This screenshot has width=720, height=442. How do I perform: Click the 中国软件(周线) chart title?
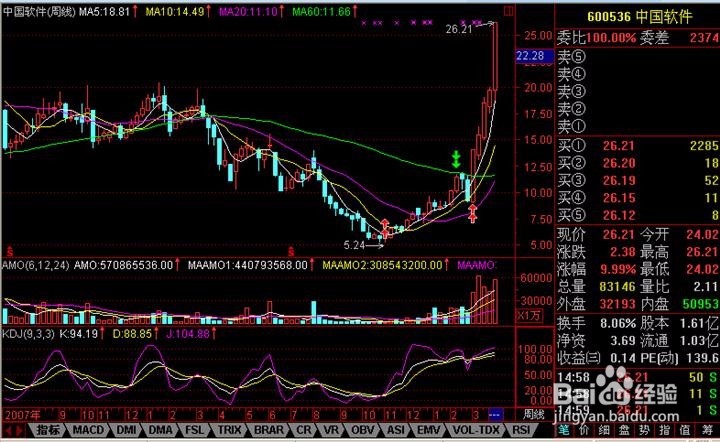click(39, 11)
